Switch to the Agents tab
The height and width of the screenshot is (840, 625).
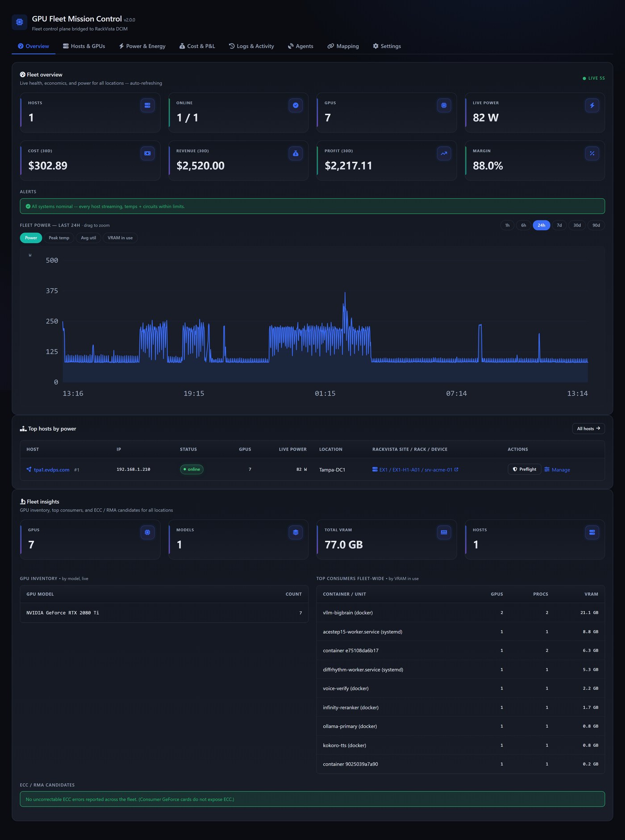click(x=300, y=46)
